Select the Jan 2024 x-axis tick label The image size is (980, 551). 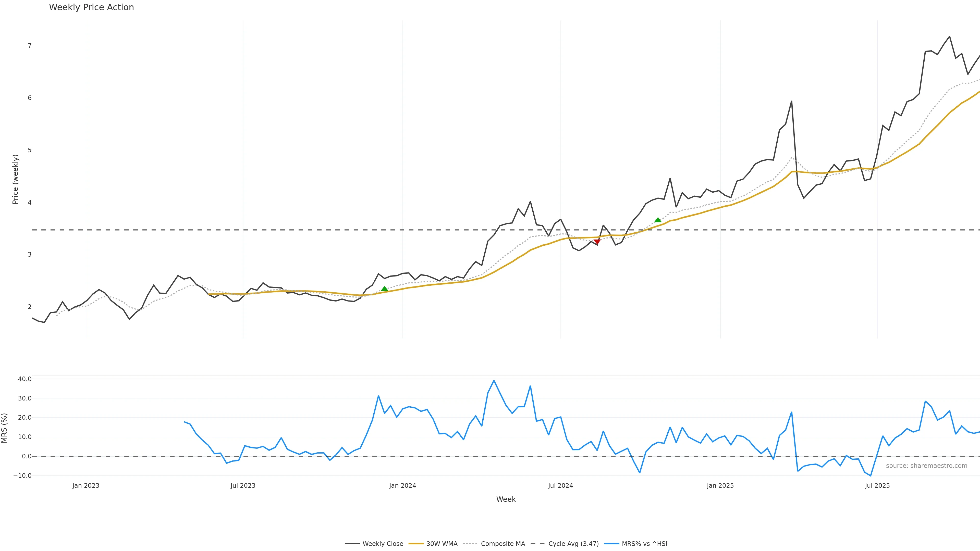point(402,486)
